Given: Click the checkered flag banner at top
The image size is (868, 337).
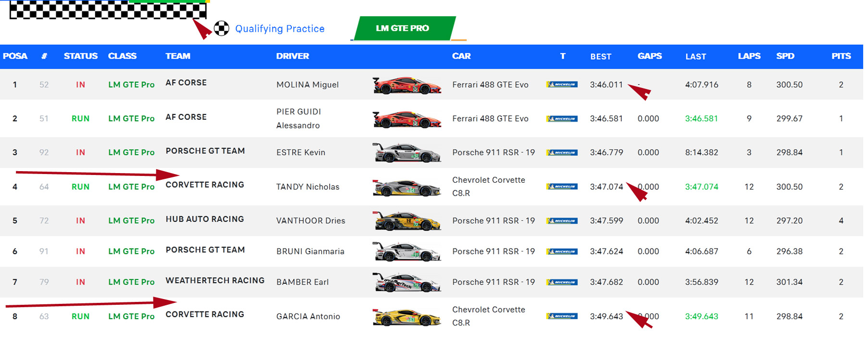Looking at the screenshot, I should (108, 10).
